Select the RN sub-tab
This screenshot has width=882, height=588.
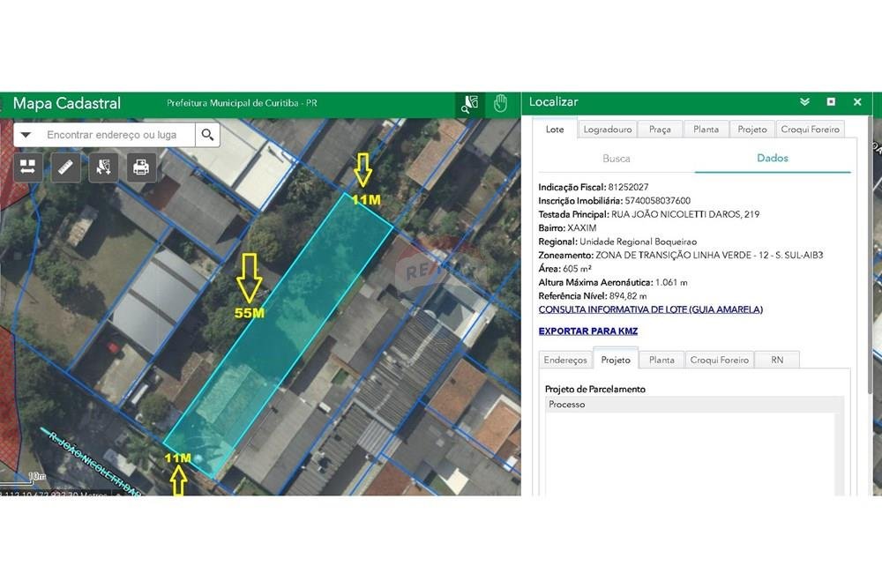tap(777, 360)
